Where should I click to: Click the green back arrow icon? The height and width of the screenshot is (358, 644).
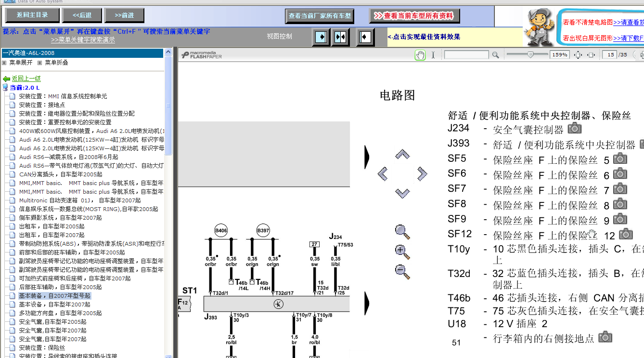pos(6,79)
